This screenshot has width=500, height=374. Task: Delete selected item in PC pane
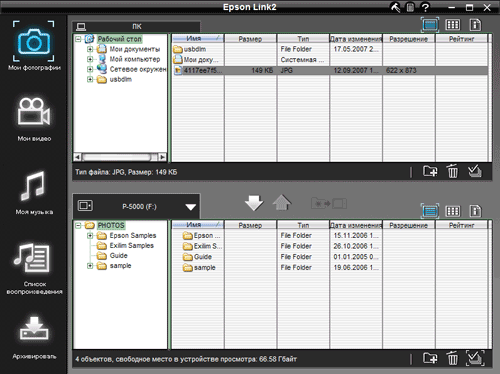tap(452, 171)
